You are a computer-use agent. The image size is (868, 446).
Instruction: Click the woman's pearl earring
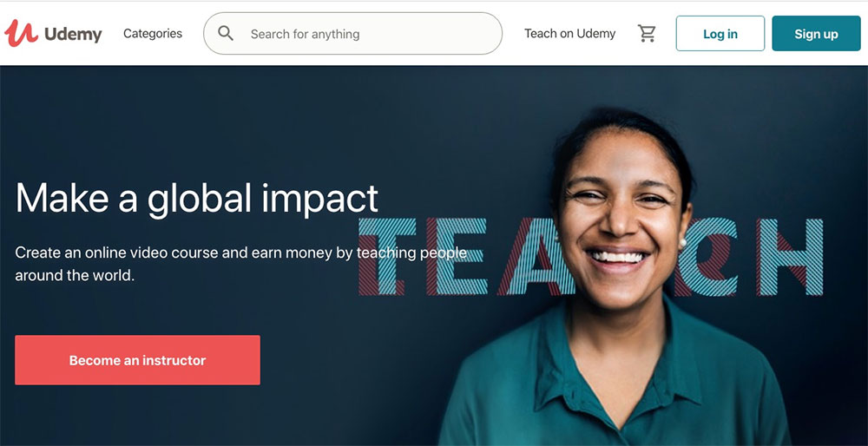pyautogui.click(x=682, y=242)
